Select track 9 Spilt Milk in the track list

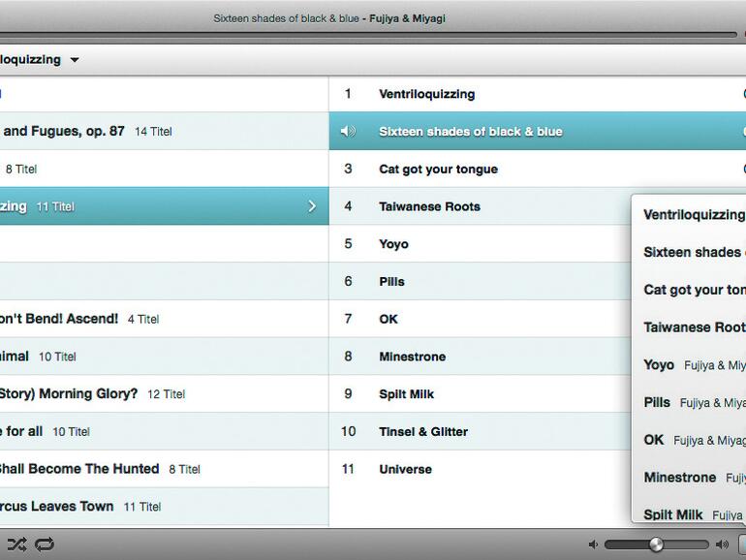(480, 394)
